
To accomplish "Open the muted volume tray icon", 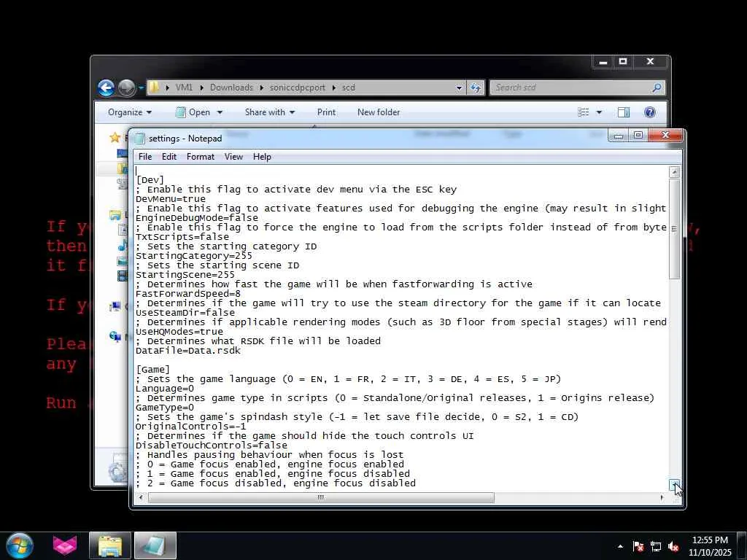I will (x=673, y=546).
